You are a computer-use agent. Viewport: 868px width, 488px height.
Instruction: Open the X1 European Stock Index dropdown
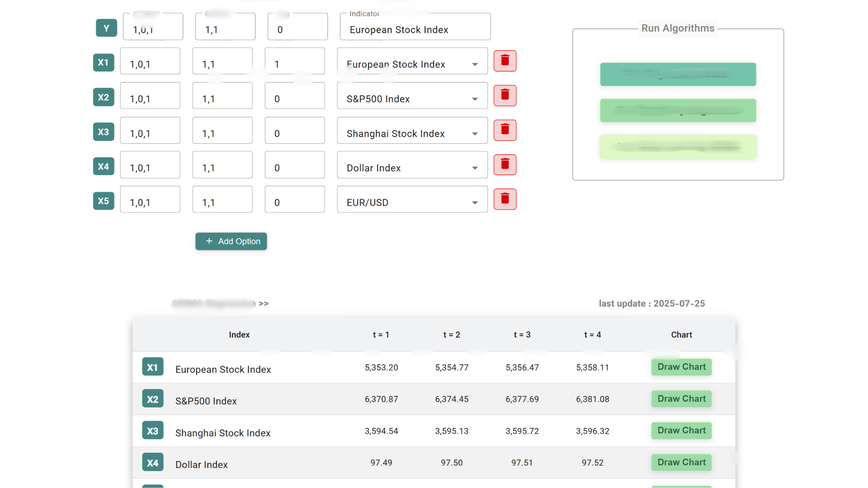pyautogui.click(x=412, y=61)
